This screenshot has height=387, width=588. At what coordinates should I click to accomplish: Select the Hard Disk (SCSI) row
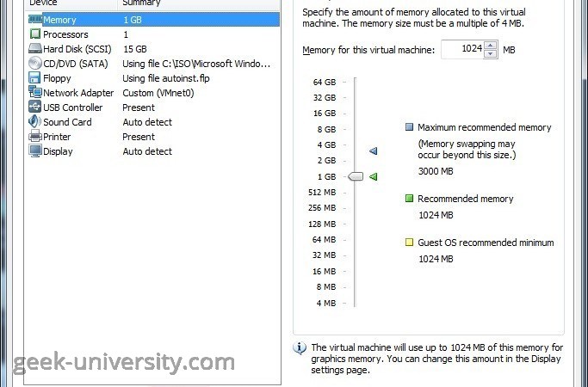(x=153, y=49)
